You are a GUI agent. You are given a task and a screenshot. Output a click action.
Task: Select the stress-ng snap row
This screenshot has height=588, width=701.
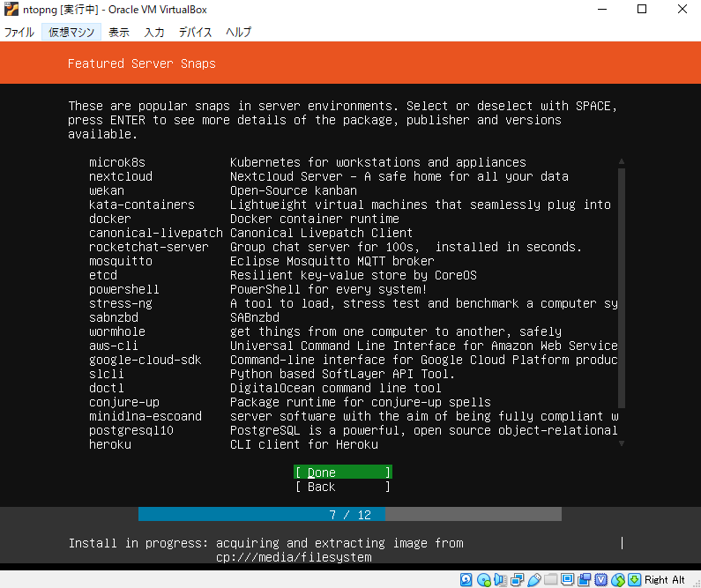click(354, 303)
